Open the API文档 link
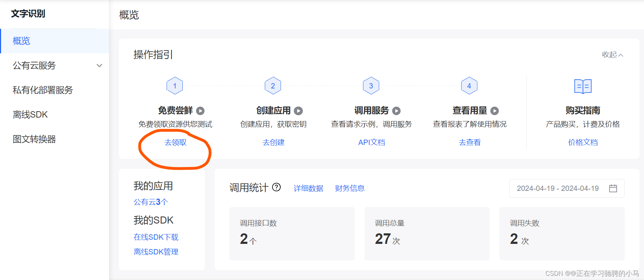 tap(372, 142)
